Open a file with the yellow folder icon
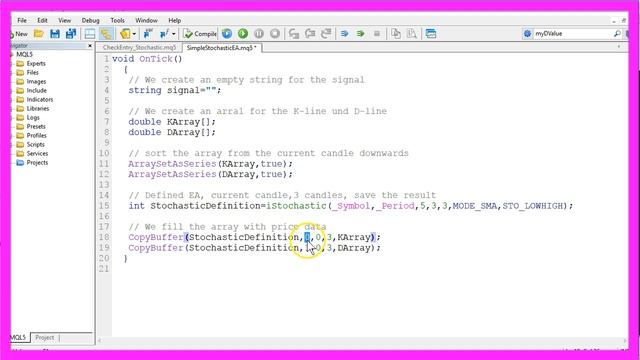This screenshot has width=640, height=360. (39, 33)
